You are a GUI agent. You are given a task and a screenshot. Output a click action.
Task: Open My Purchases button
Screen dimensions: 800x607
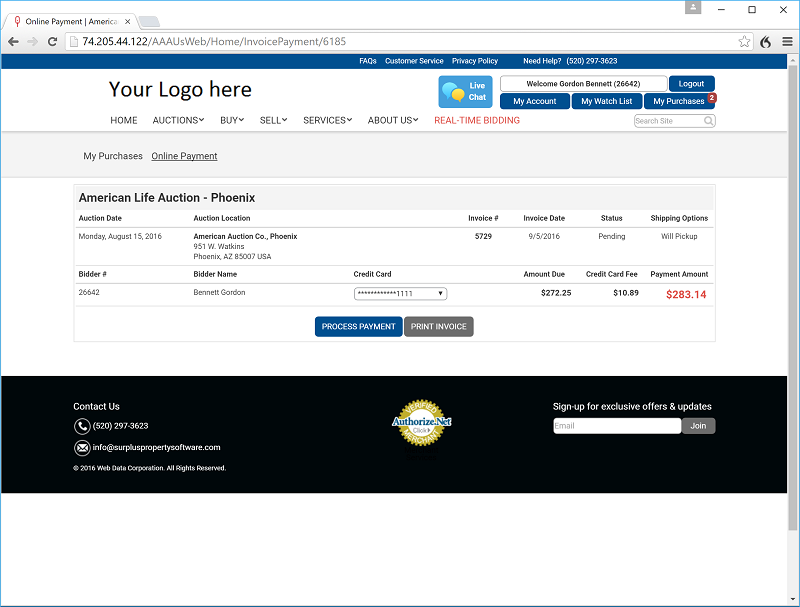(x=679, y=101)
